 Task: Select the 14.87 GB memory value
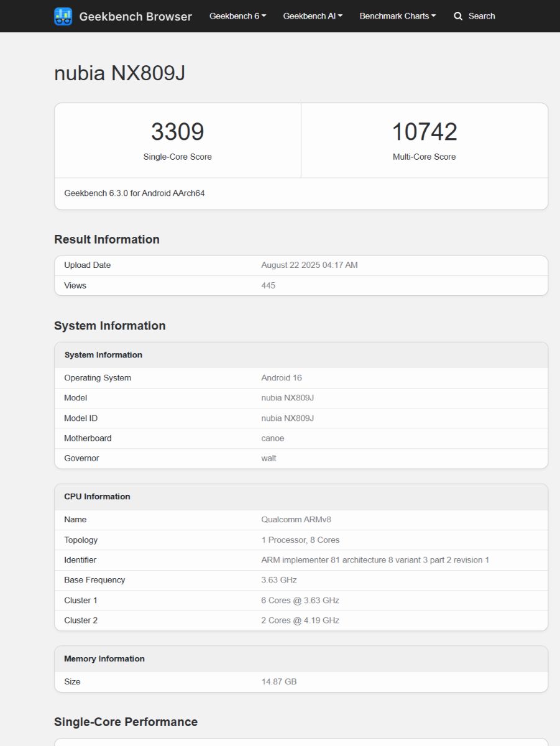click(279, 682)
